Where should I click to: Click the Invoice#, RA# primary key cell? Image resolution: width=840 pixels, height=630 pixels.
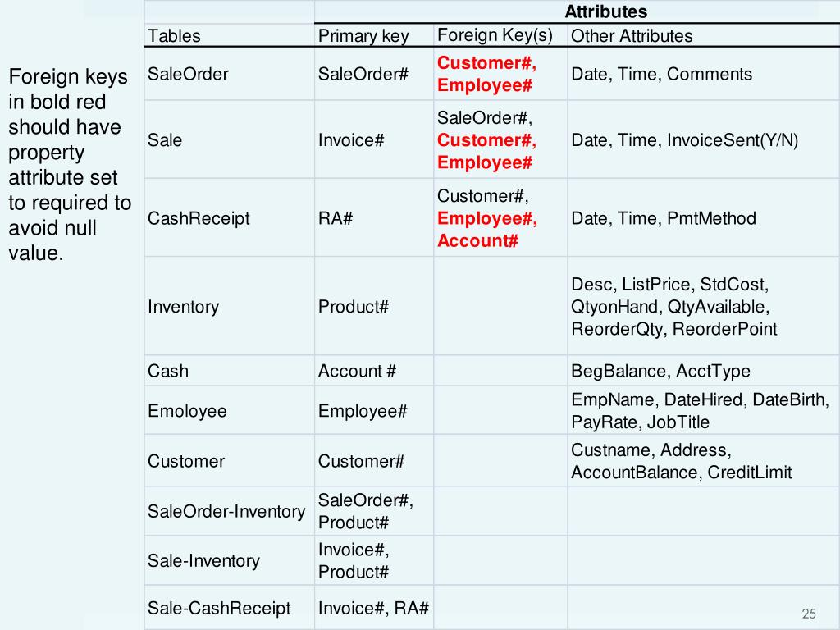tap(373, 609)
